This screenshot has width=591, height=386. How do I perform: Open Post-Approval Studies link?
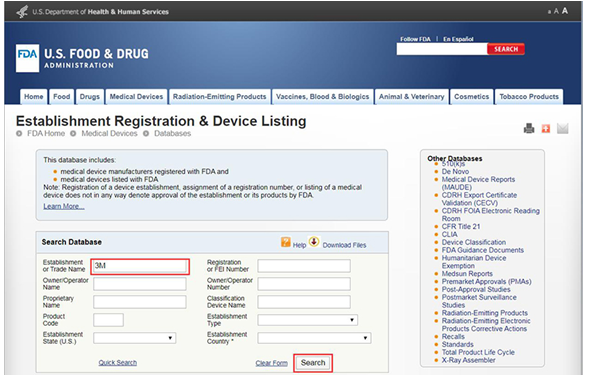(x=476, y=290)
